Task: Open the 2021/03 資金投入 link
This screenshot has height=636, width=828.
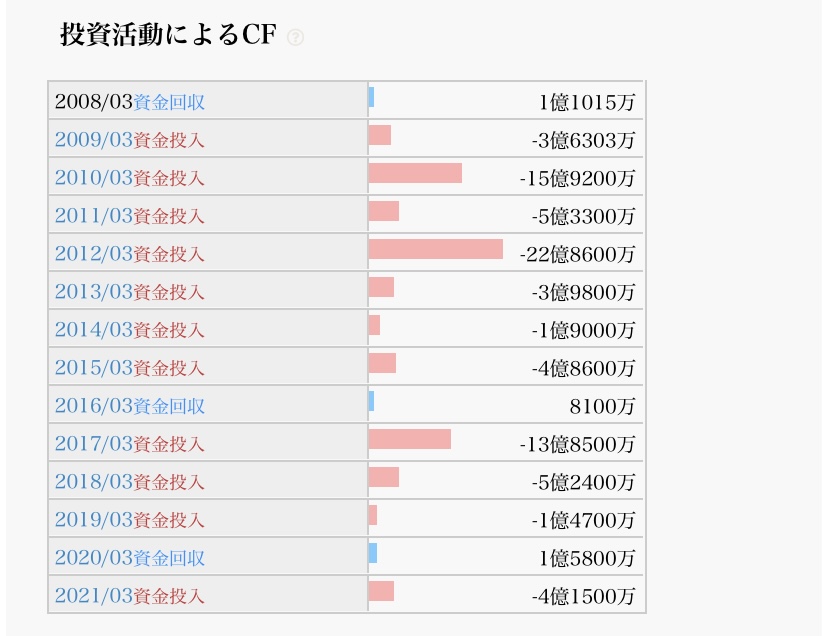Action: coord(129,596)
